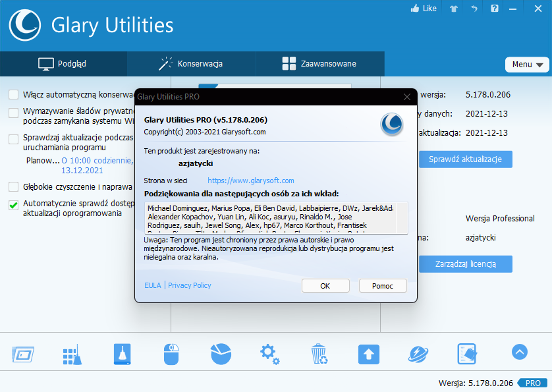Click the Like thumbs-up icon
This screenshot has height=392, width=552.
[x=415, y=9]
